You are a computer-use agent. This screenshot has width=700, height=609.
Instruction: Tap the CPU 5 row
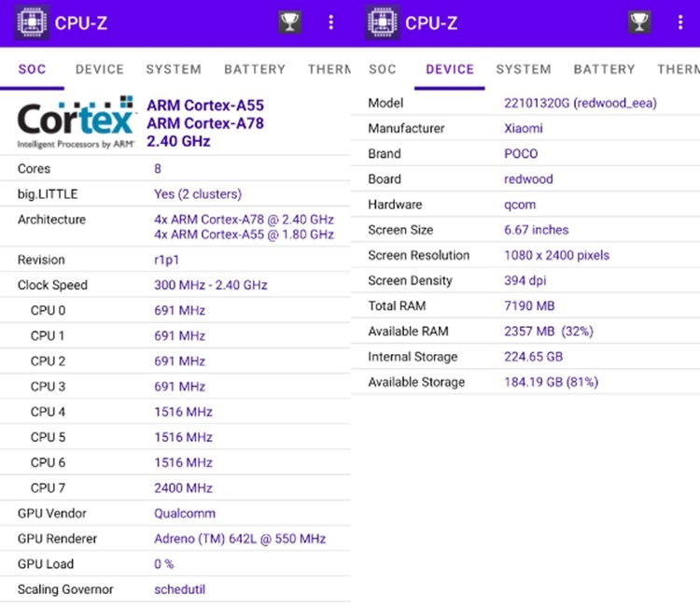coord(175,437)
